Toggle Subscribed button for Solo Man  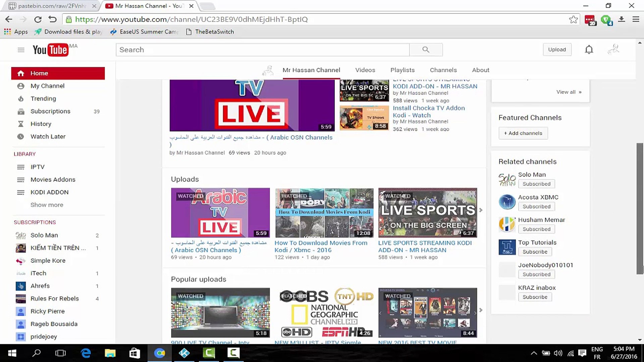(x=536, y=184)
